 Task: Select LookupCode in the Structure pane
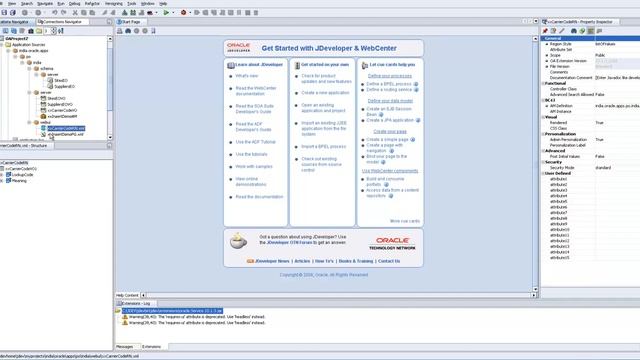pos(22,175)
